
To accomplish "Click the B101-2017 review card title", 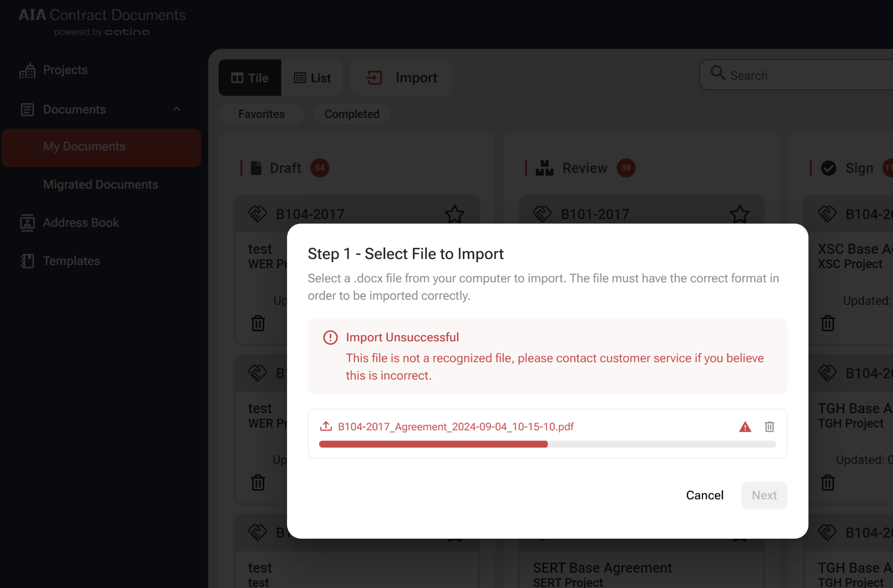I will 595,214.
